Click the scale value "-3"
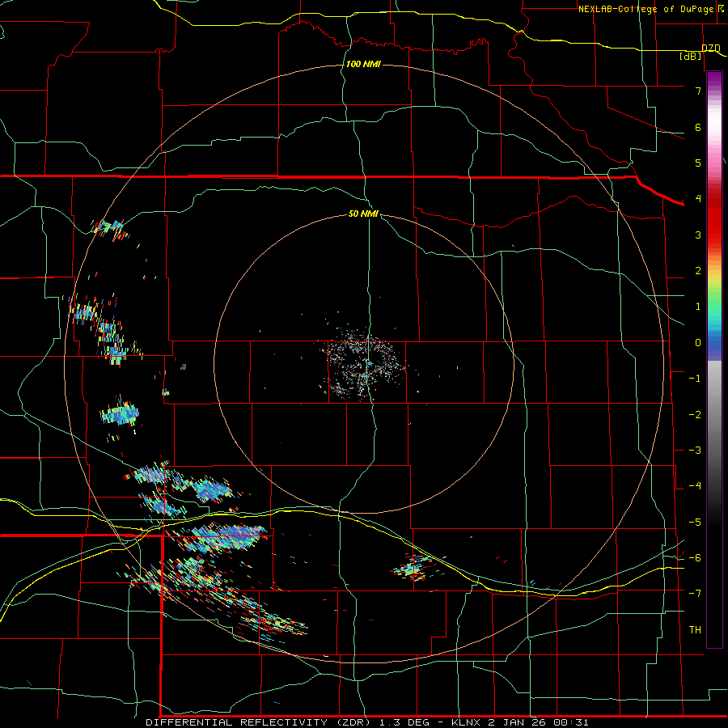Viewport: 728px width, 728px height. coord(695,451)
